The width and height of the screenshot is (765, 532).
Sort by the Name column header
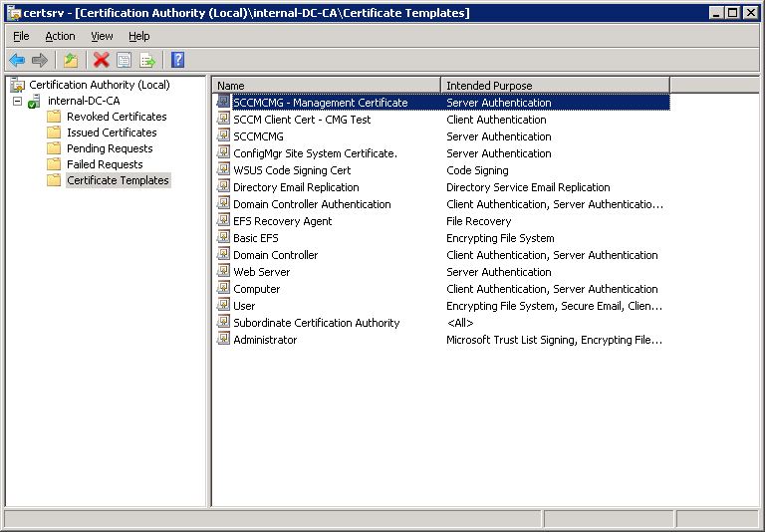pos(327,86)
